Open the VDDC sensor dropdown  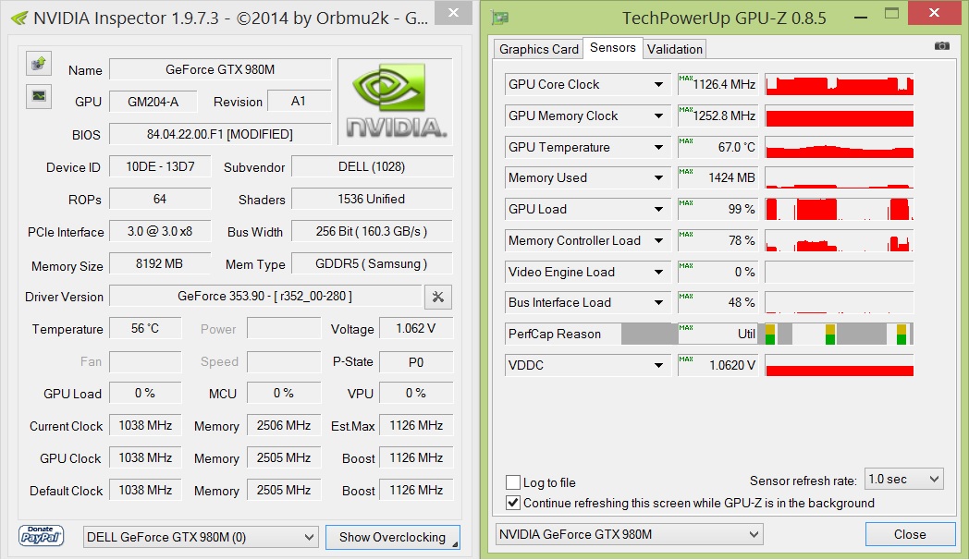click(x=658, y=366)
